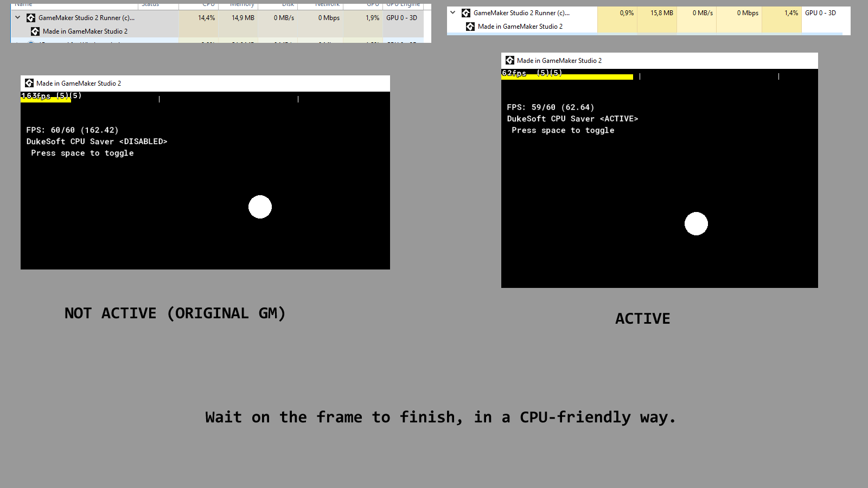The width and height of the screenshot is (868, 488).
Task: Collapse the left Task Manager GameMaker Runner row
Action: 18,17
